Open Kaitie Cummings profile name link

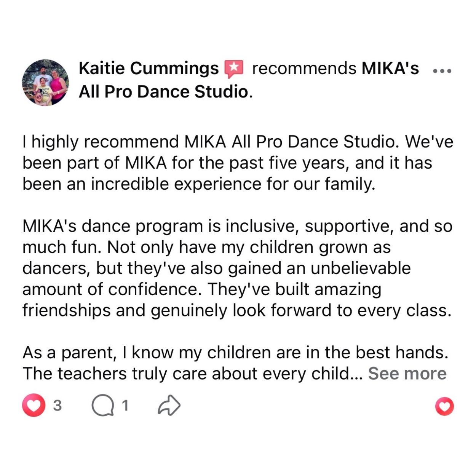(x=149, y=69)
